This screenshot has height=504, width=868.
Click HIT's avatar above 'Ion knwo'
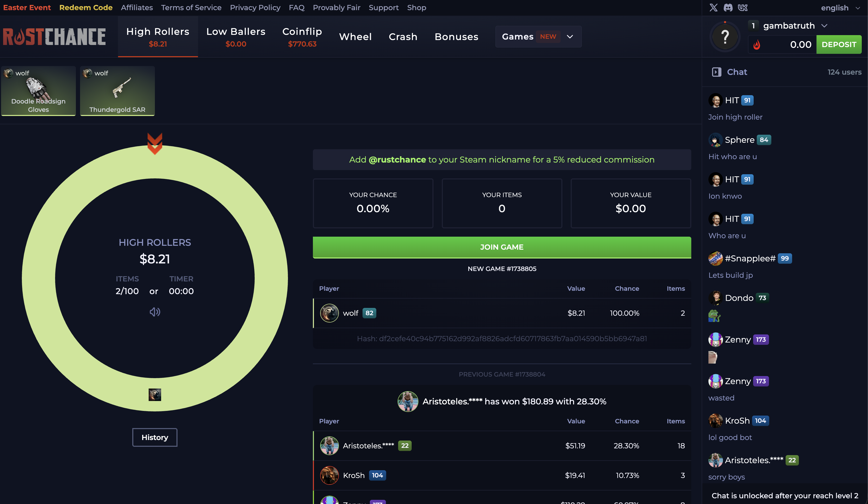[715, 179]
